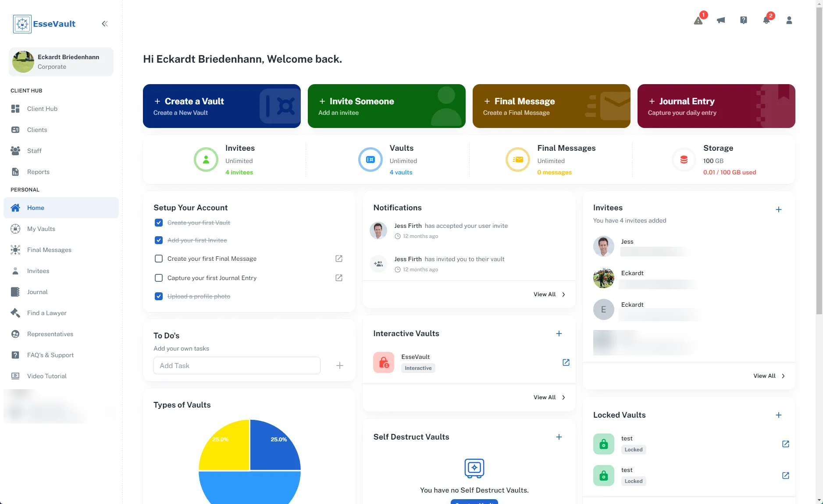Open Client Hub in sidebar

click(61, 109)
